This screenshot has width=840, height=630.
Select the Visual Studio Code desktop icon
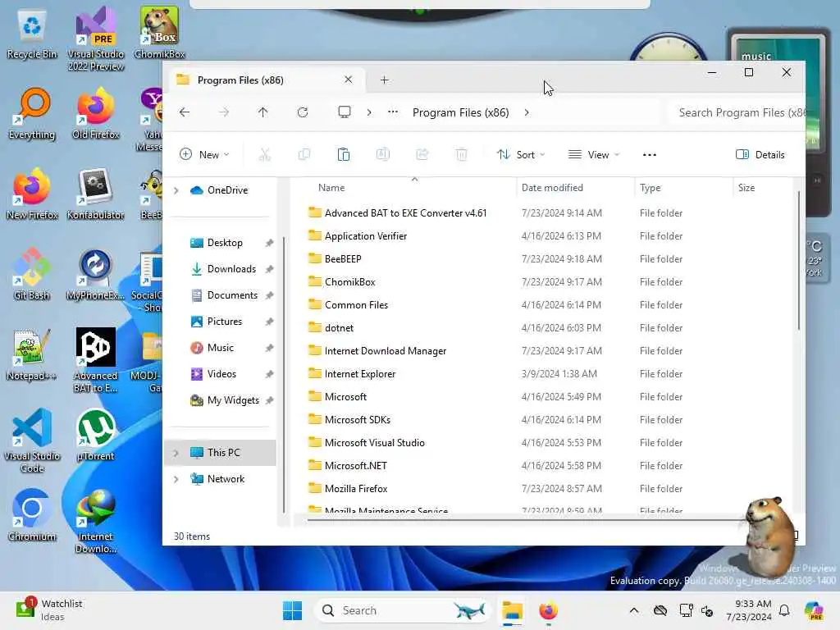[x=32, y=441]
